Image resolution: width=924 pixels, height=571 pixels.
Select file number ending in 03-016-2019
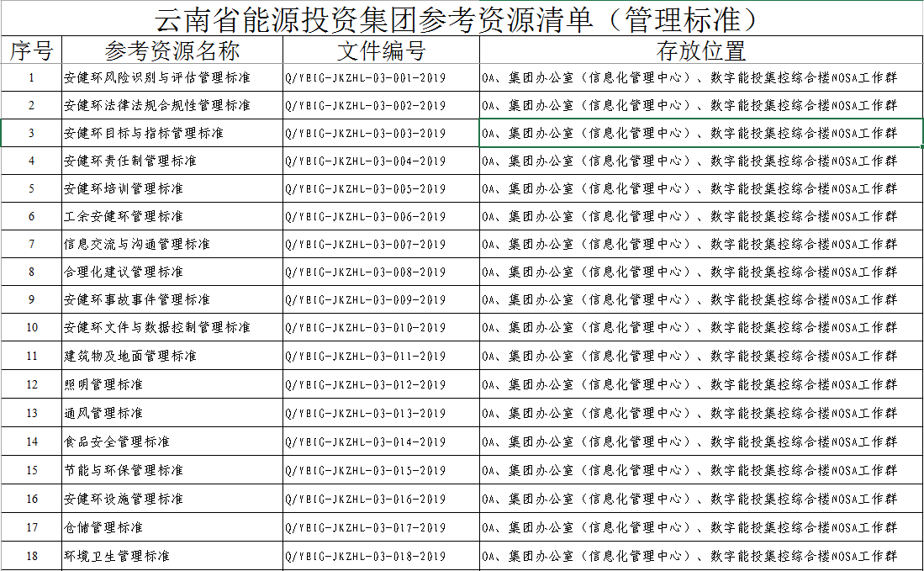tap(366, 500)
